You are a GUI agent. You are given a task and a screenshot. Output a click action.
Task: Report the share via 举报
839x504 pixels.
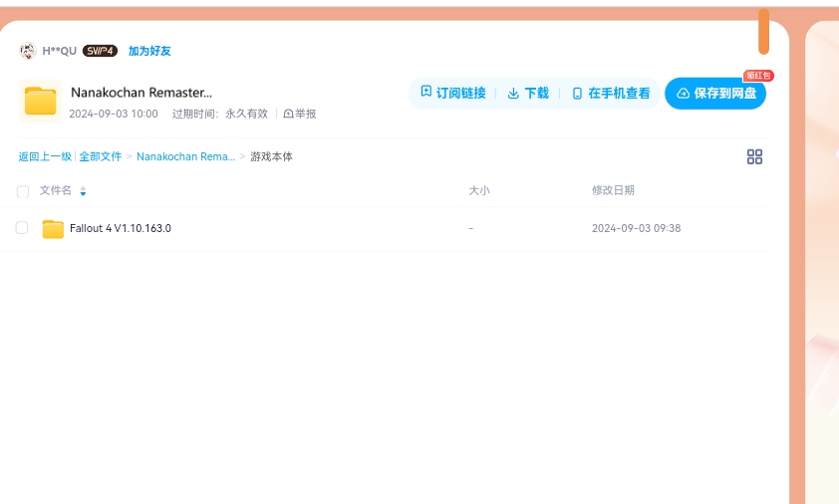click(x=300, y=115)
